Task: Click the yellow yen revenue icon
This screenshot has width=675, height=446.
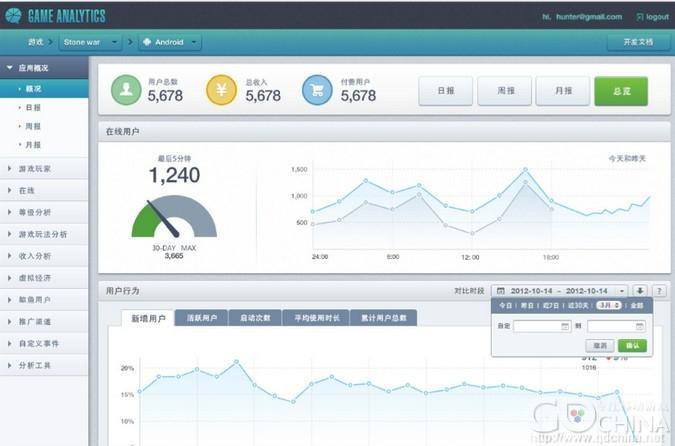Action: click(x=221, y=90)
